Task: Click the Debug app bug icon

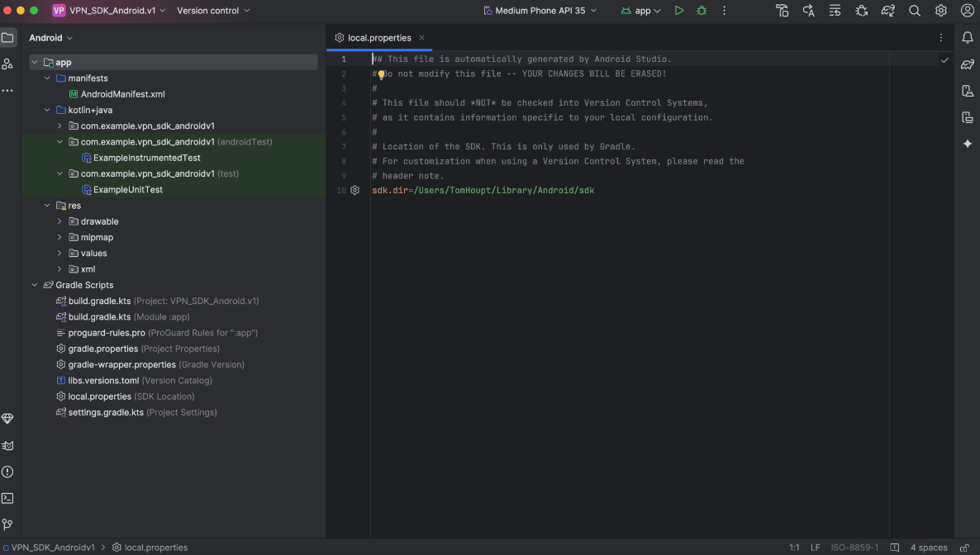Action: point(702,11)
